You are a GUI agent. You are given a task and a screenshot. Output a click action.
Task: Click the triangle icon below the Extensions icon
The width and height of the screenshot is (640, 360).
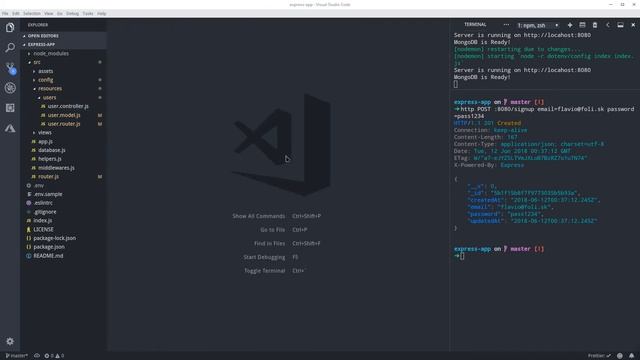pos(10,128)
